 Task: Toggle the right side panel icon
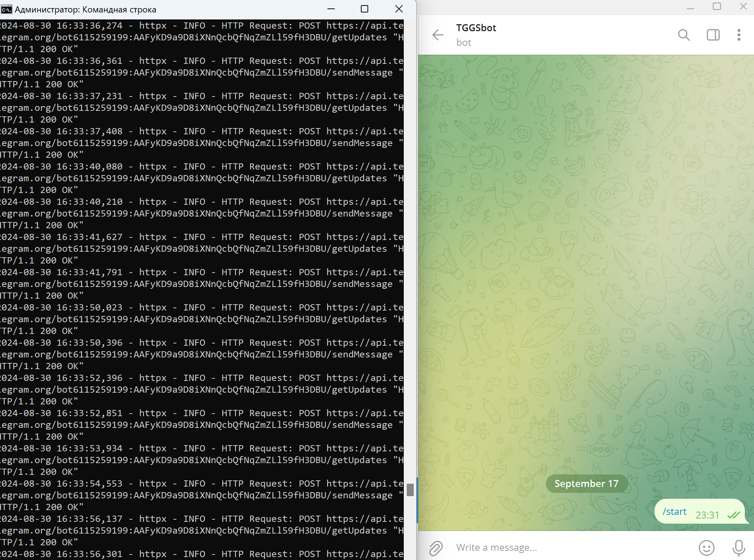[713, 35]
